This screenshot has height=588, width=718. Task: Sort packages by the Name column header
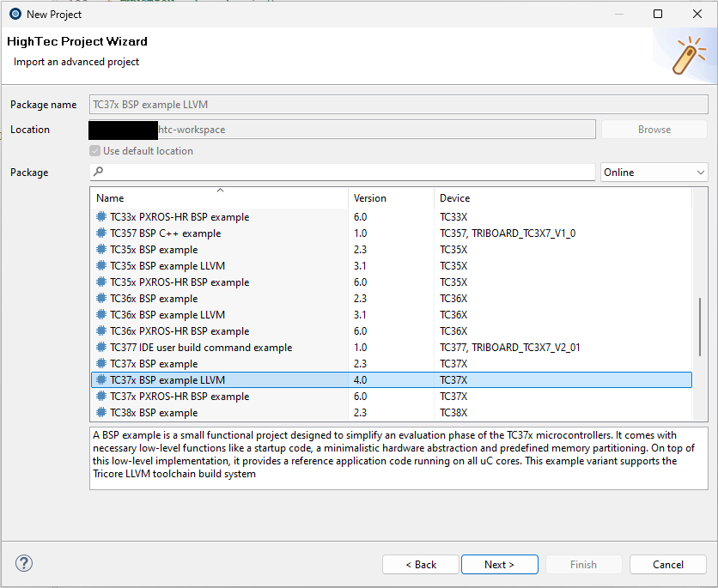point(219,198)
